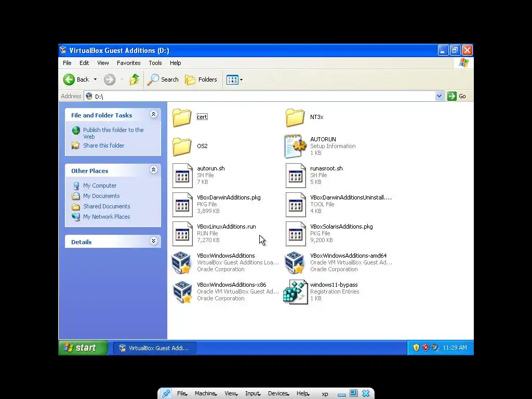Select the runasroot.sh file icon
The width and height of the screenshot is (532, 399).
296,176
